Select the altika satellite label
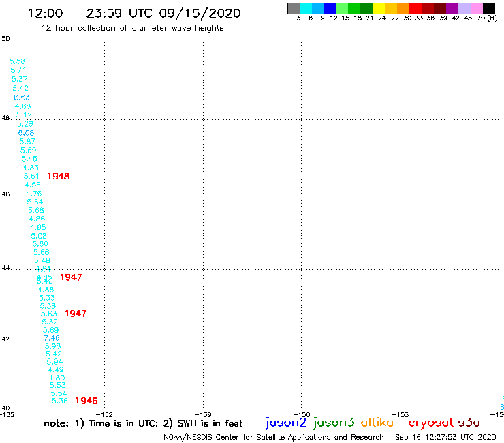This screenshot has width=504, height=443. pos(377,423)
